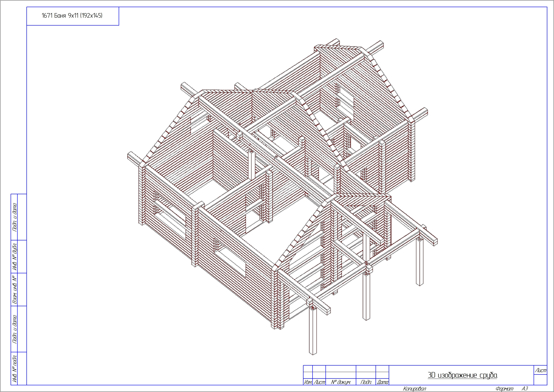Viewport: 554px width, 392px height.
Task: Click the "A3" format value
Action: click(525, 389)
